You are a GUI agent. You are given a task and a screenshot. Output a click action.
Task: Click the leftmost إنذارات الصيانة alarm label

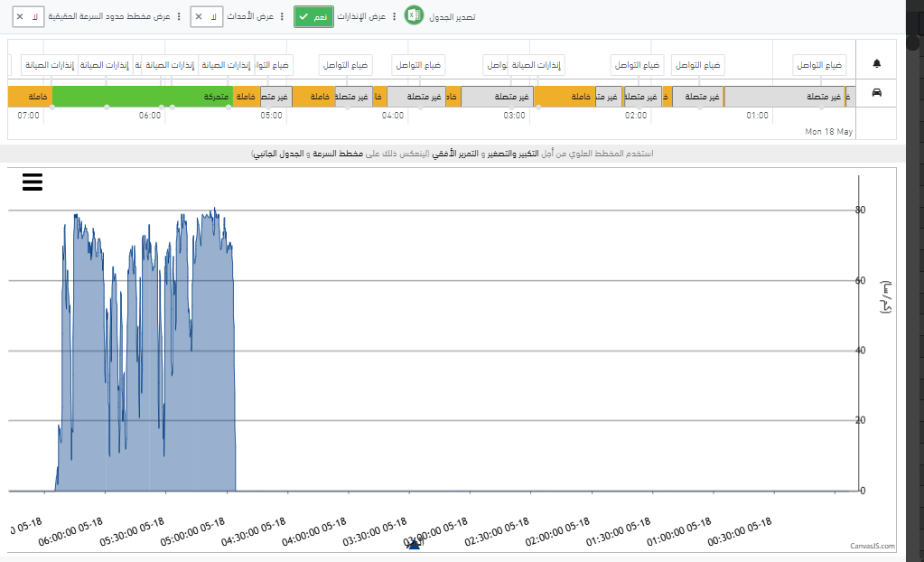point(50,65)
